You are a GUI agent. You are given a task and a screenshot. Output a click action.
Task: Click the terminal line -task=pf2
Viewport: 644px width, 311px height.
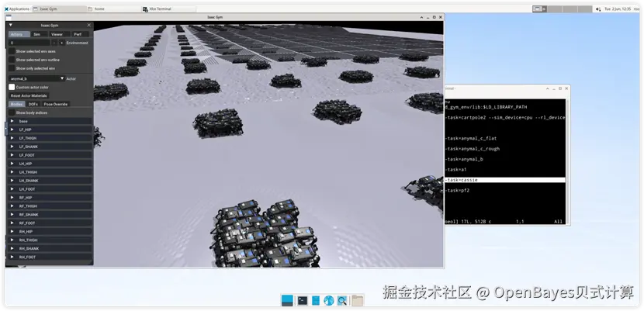click(457, 190)
